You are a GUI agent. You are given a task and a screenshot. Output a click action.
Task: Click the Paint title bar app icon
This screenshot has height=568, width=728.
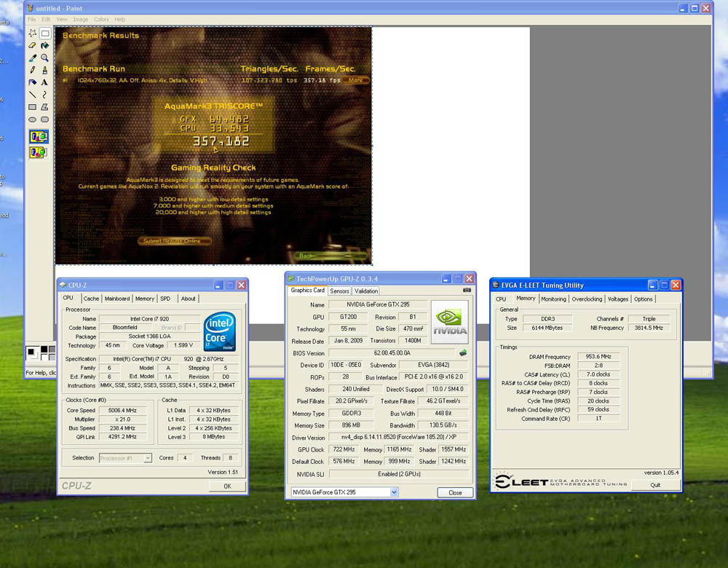point(31,8)
